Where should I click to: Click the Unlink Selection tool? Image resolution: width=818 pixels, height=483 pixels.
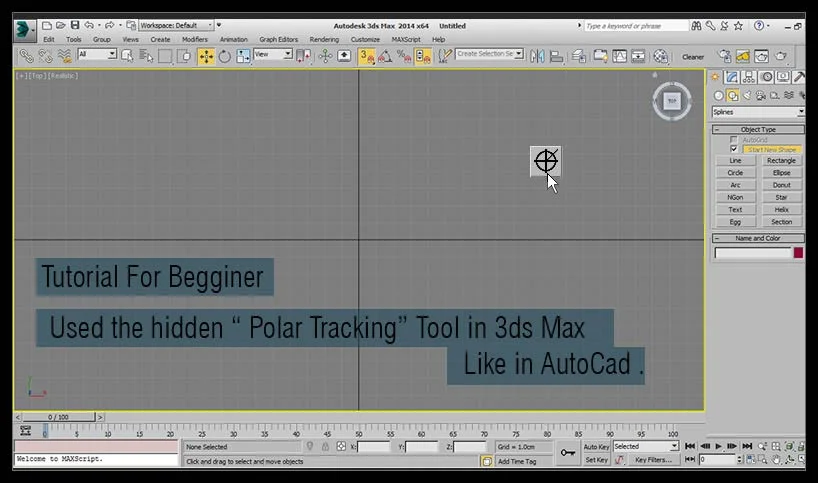45,55
